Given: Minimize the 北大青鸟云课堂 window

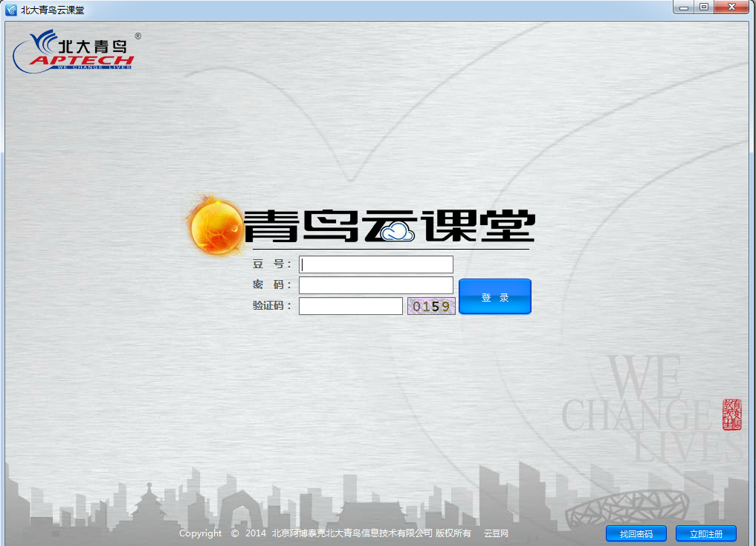Looking at the screenshot, I should pos(683,7).
